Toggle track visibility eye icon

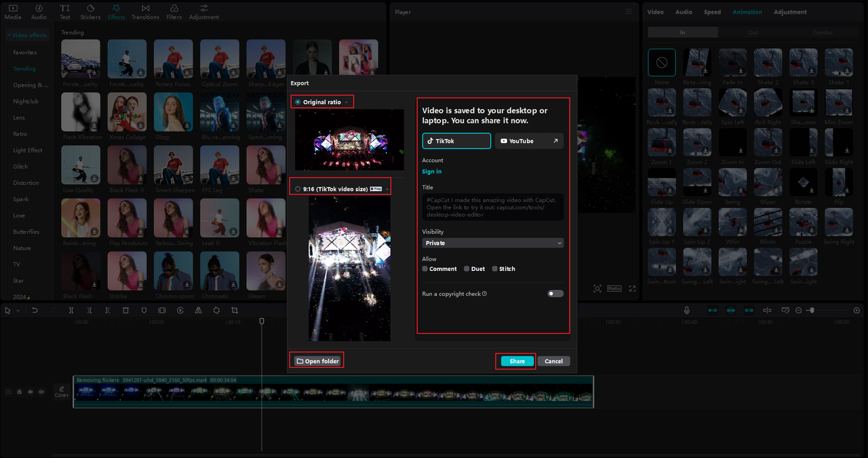[31, 392]
